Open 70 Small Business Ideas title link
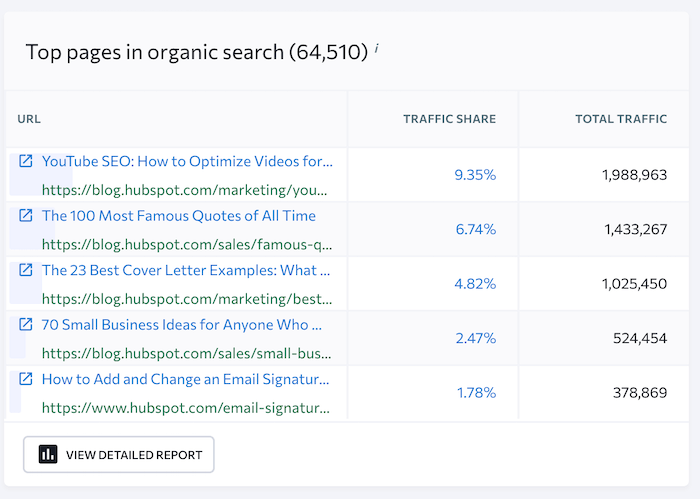The height and width of the screenshot is (499, 700). tap(182, 325)
